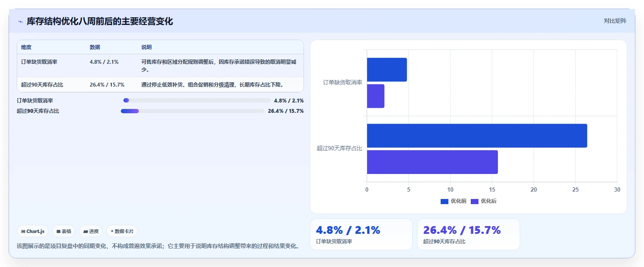Click the 优化后 bar for 超过90天库存占比

(x=432, y=162)
